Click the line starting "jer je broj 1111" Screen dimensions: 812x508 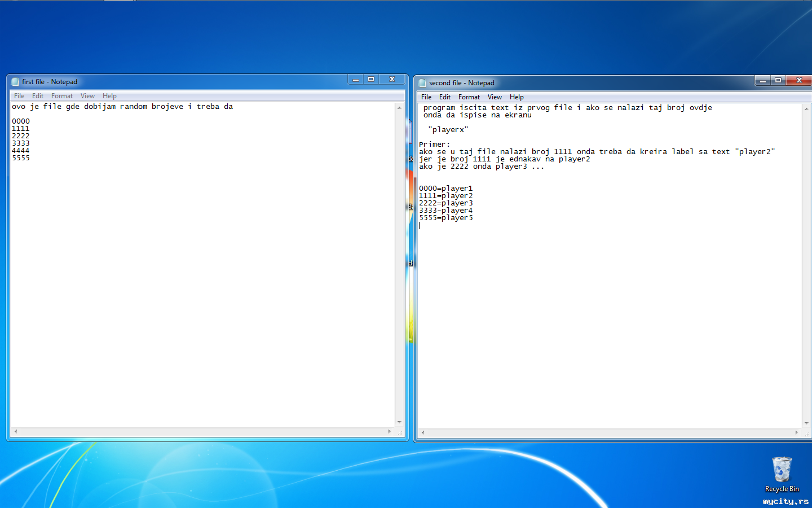(x=505, y=159)
